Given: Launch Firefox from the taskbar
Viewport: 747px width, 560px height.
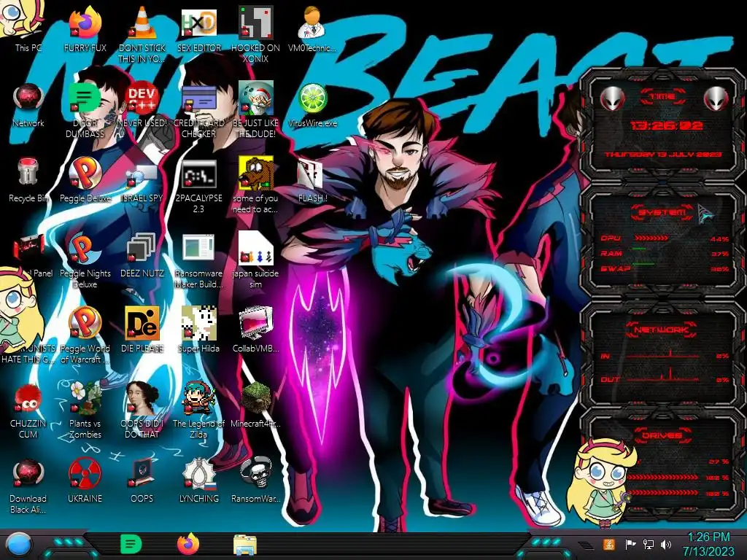Looking at the screenshot, I should tap(188, 545).
